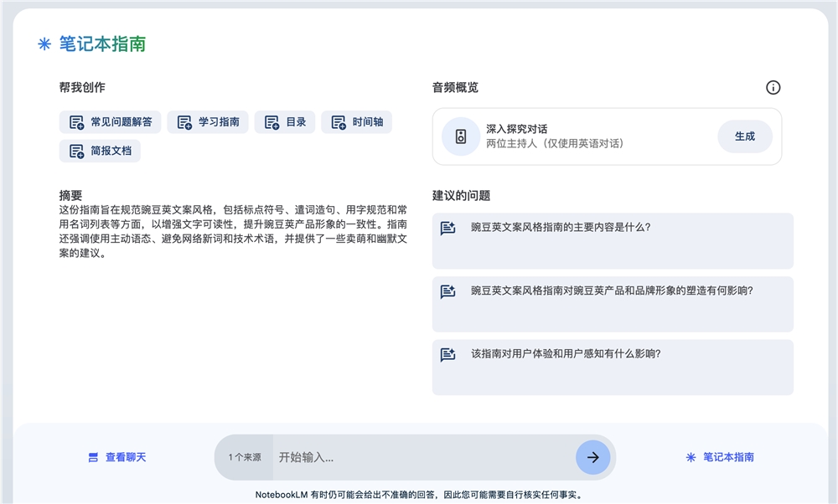Click the note icon in 简报文档 chip
The image size is (838, 504).
[x=76, y=151]
